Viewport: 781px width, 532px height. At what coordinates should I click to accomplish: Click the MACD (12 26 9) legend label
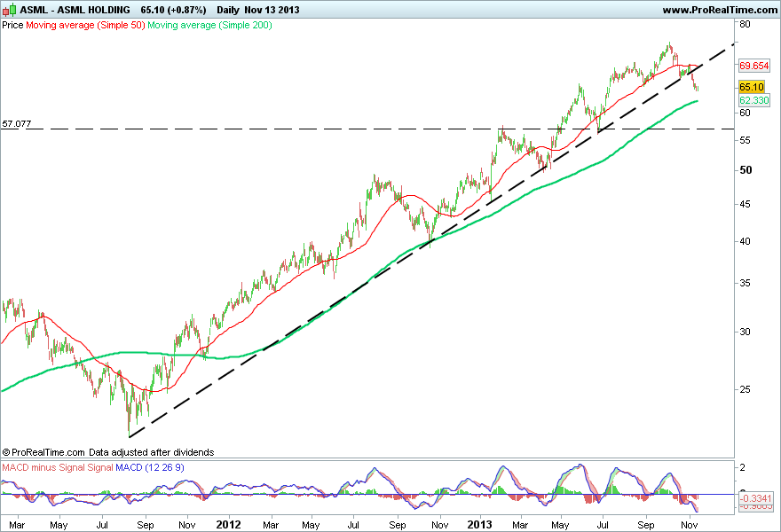(150, 467)
